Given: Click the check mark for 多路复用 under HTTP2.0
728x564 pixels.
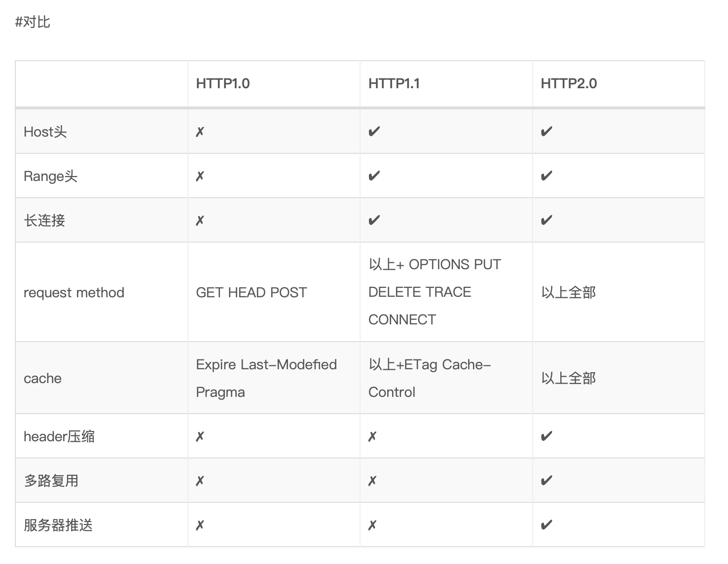Looking at the screenshot, I should click(x=546, y=481).
